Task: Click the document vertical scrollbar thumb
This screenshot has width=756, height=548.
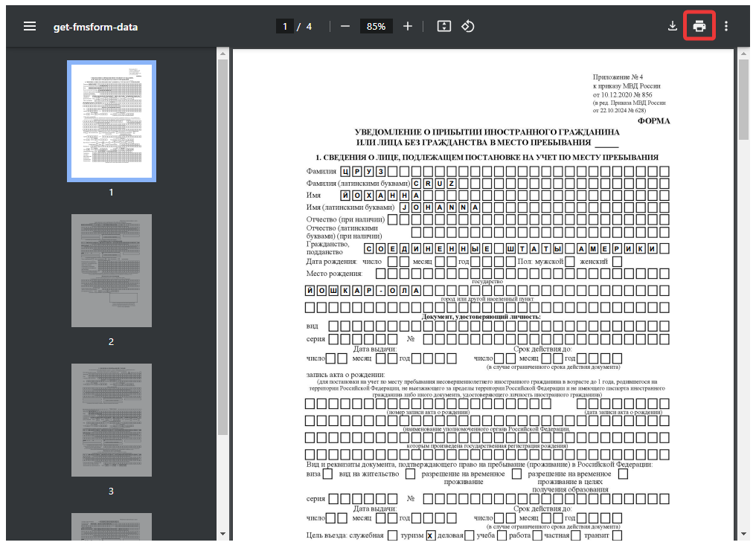Action: point(743,100)
